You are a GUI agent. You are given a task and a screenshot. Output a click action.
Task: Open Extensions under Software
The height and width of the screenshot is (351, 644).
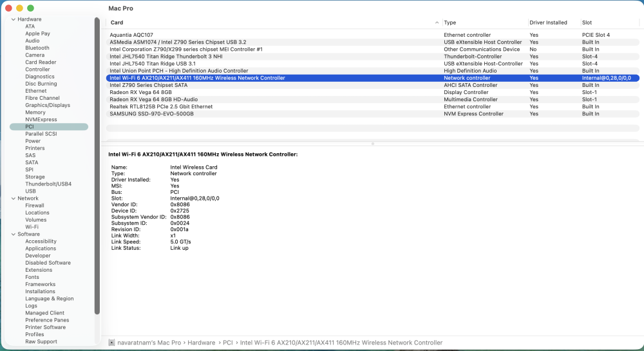[39, 270]
